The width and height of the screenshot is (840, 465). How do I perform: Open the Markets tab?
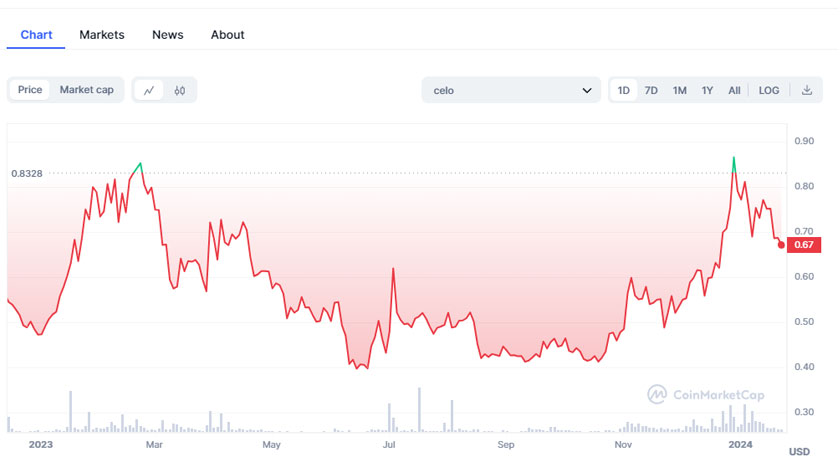[x=102, y=35]
